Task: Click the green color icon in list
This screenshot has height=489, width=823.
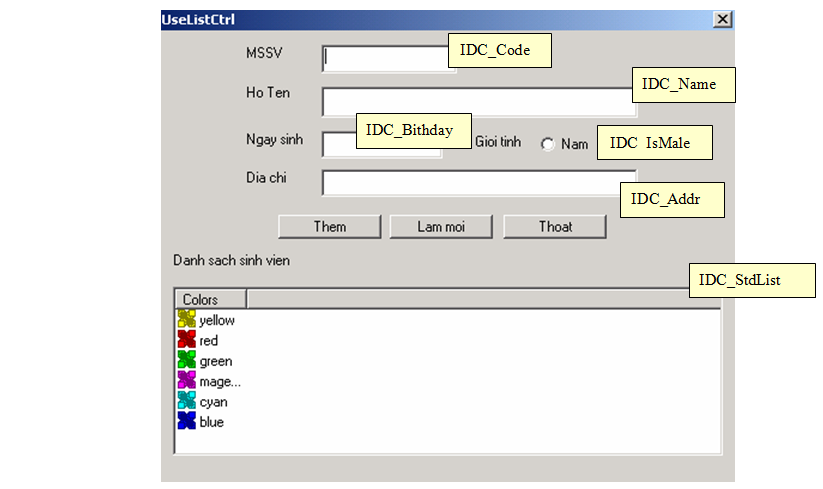Action: (x=187, y=360)
